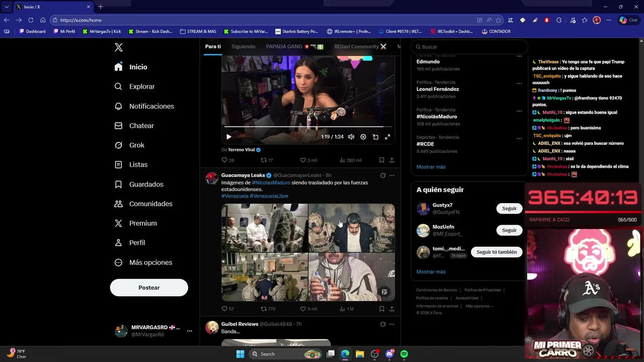The height and width of the screenshot is (362, 644).
Task: Click Mostrar más under A quién seguir
Action: 431,272
